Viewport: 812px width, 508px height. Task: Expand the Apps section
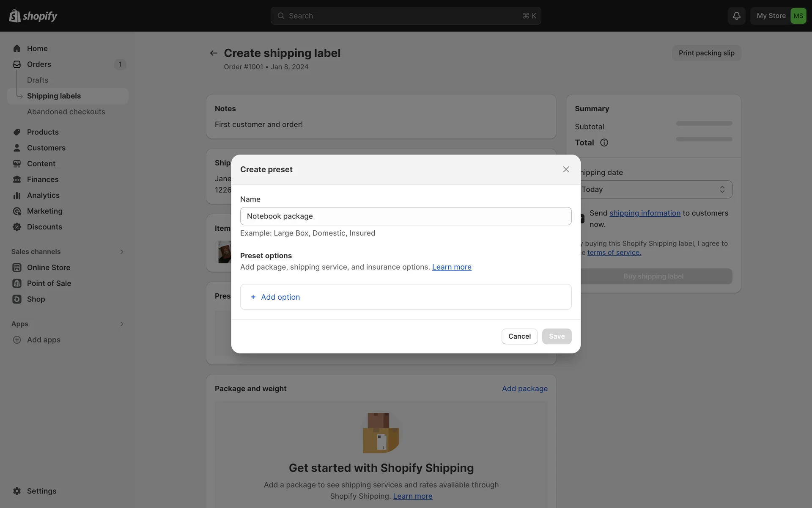(x=121, y=324)
